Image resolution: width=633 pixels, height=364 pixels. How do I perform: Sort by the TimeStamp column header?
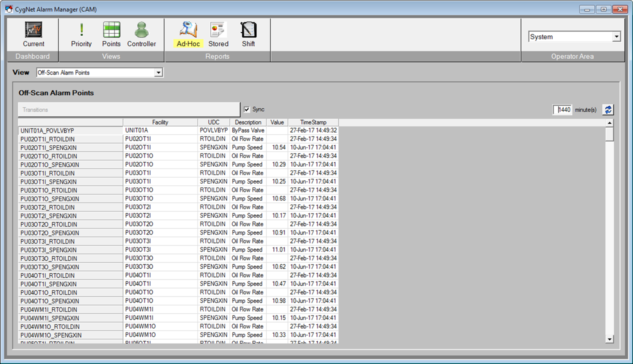point(313,122)
